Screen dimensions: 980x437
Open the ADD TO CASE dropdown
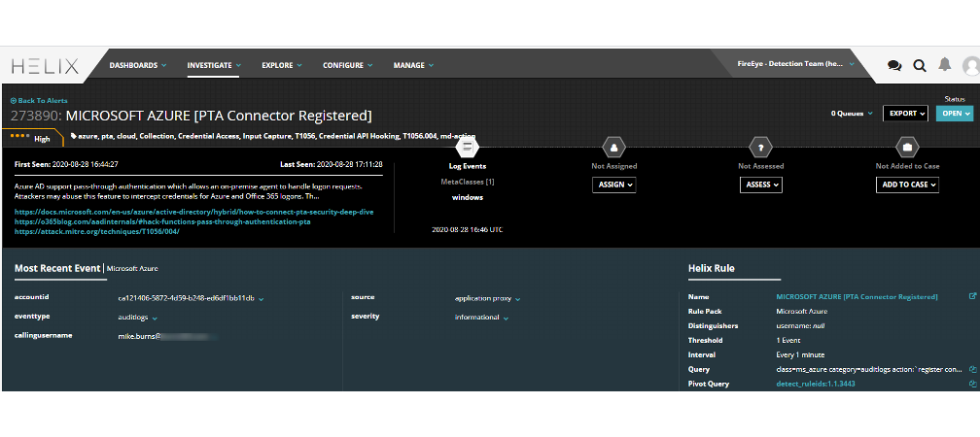[x=907, y=185]
